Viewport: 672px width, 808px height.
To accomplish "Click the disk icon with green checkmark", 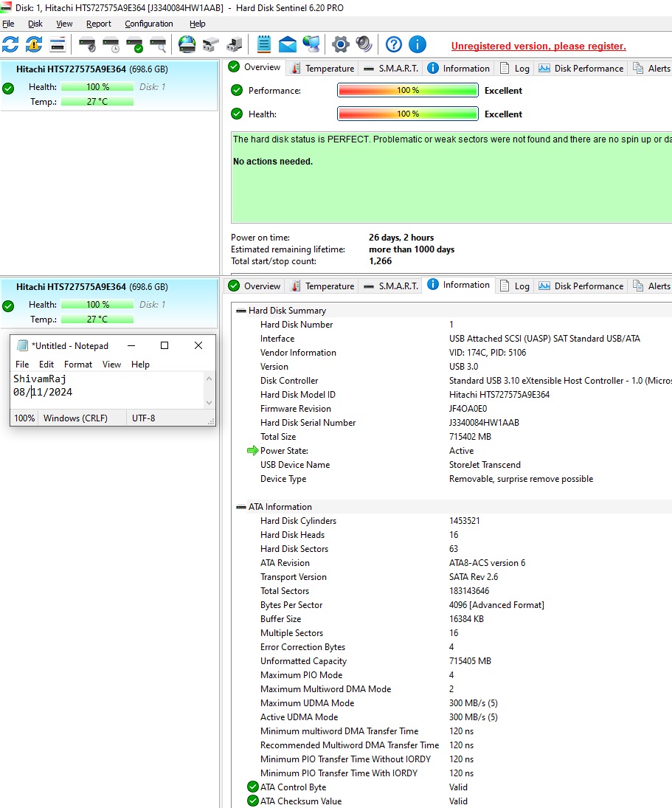I will click(134, 44).
